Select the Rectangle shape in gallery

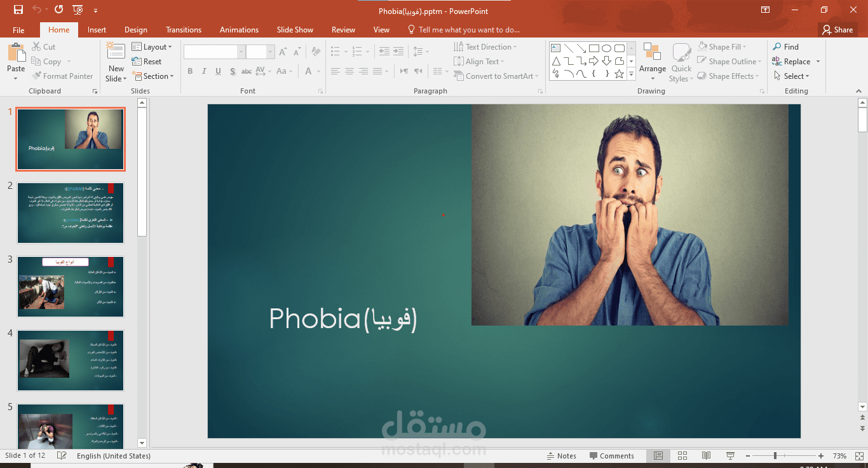pos(593,48)
